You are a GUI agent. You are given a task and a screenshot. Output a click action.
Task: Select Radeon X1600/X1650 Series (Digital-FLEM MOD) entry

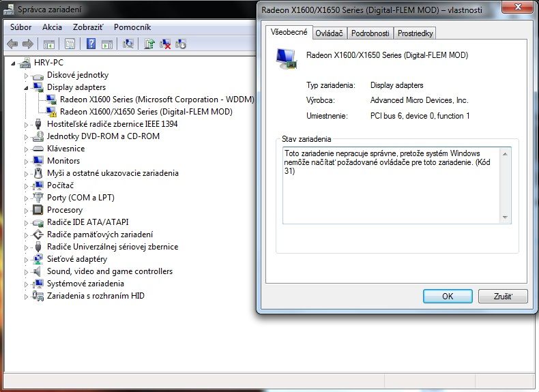click(146, 112)
